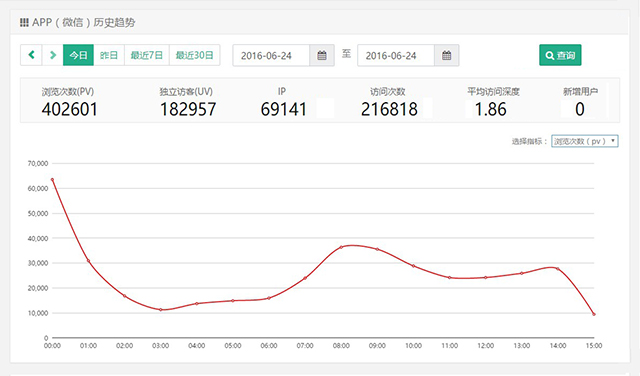Screen dimensions: 640x376
Task: Click the chart data point at 10:00
Action: [413, 266]
